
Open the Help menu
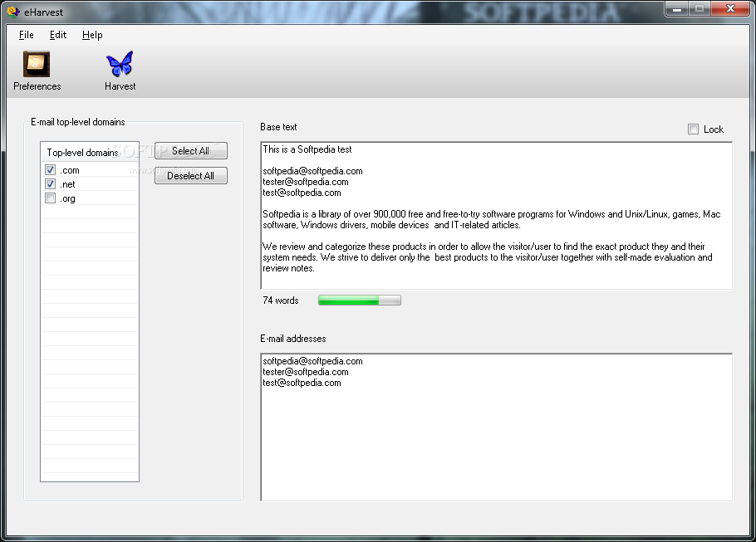[x=92, y=35]
